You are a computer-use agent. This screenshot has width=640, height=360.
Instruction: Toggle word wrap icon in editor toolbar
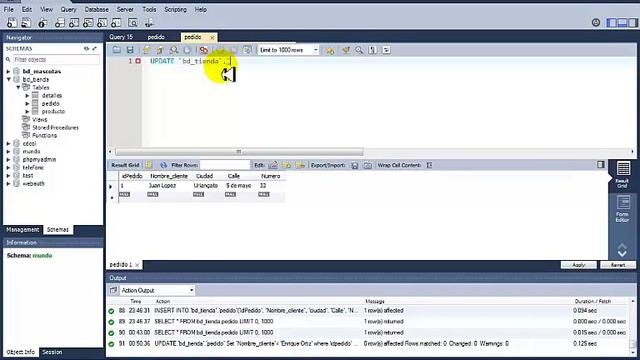click(386, 50)
